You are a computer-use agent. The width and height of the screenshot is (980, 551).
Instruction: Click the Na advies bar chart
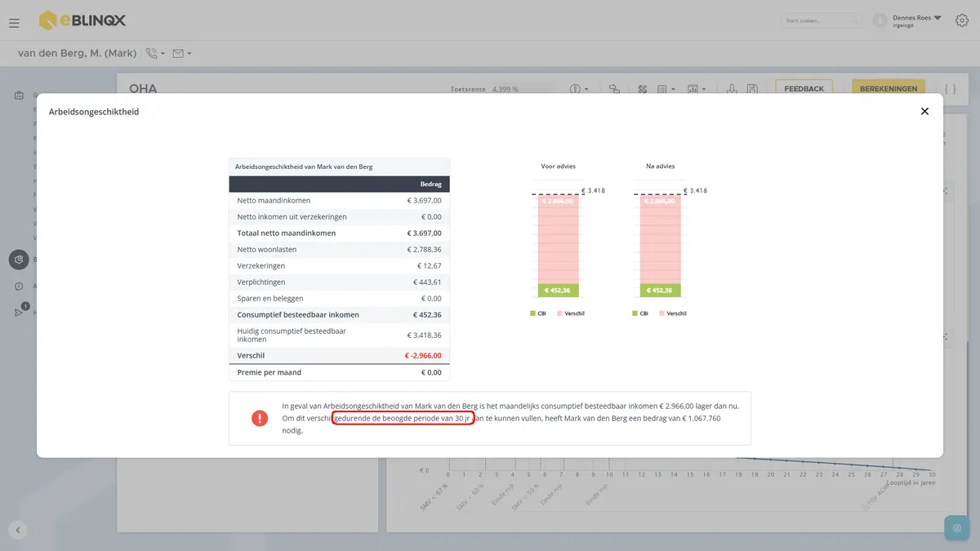[x=661, y=244]
